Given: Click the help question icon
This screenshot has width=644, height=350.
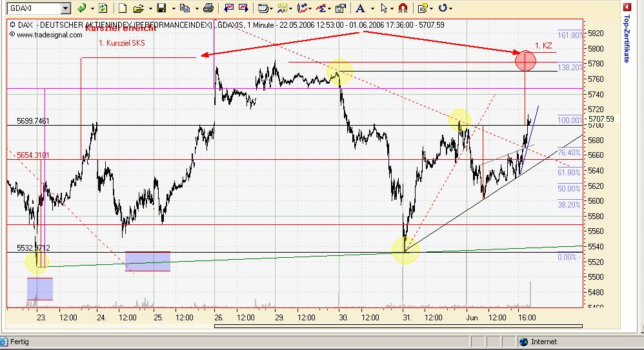Looking at the screenshot, I should tap(423, 8).
